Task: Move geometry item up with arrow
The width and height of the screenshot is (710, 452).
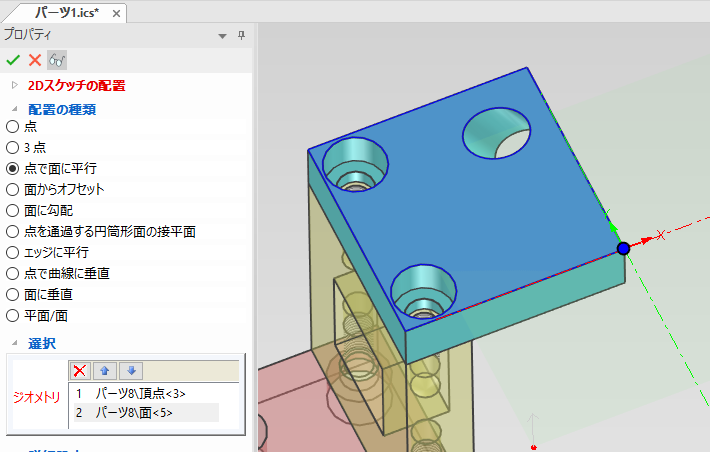Action: pos(106,371)
